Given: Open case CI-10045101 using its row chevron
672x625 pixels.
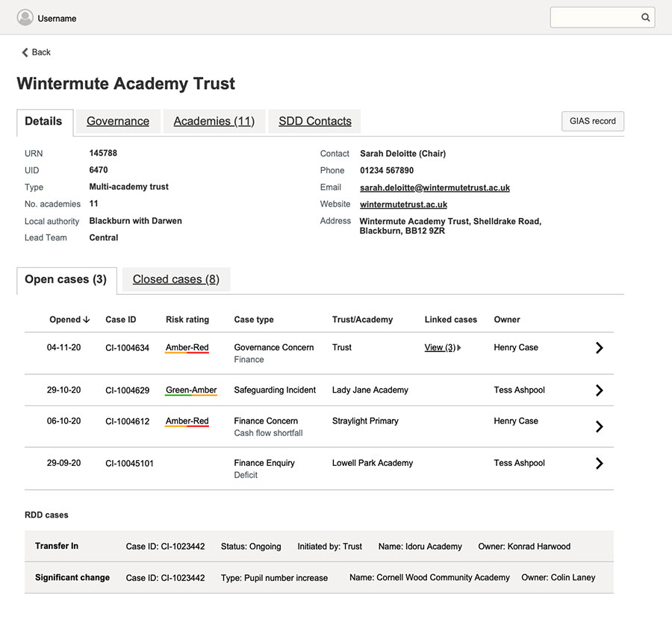Looking at the screenshot, I should [599, 463].
